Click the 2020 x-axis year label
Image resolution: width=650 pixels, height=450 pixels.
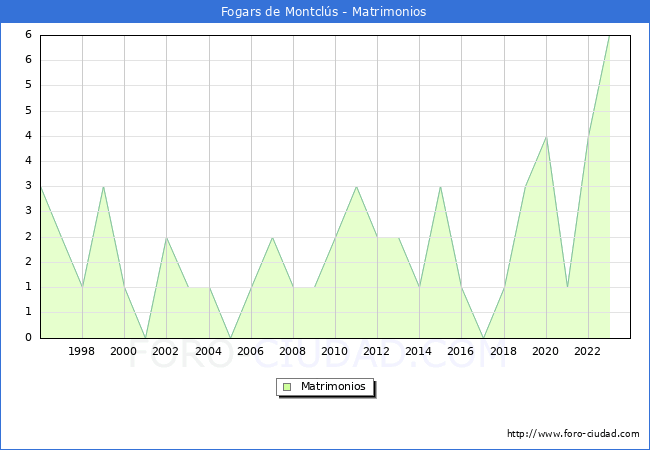click(545, 351)
